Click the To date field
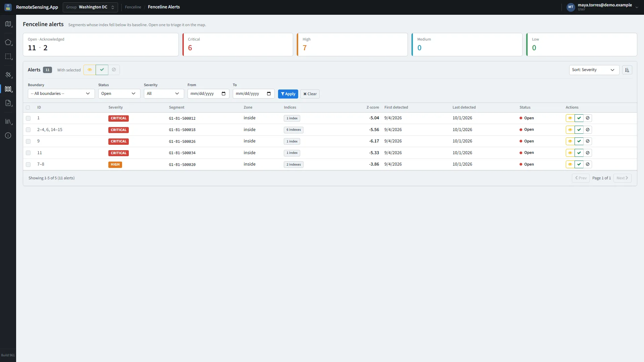The width and height of the screenshot is (644, 362). point(254,94)
